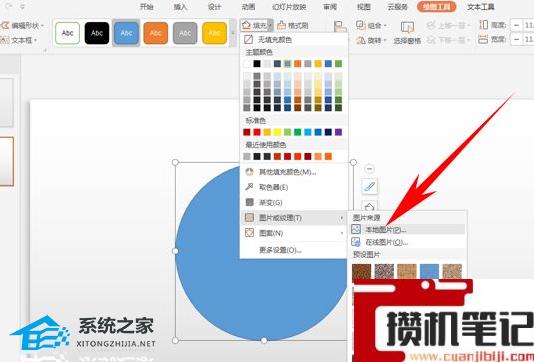The width and height of the screenshot is (534, 362).
Task: Apply the orange Abc shape style
Action: pyautogui.click(x=156, y=33)
